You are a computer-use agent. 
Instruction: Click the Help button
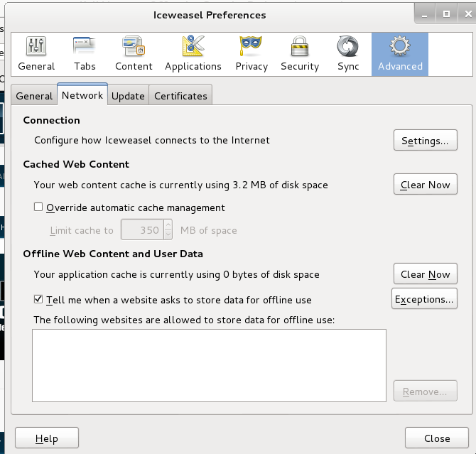coord(47,438)
